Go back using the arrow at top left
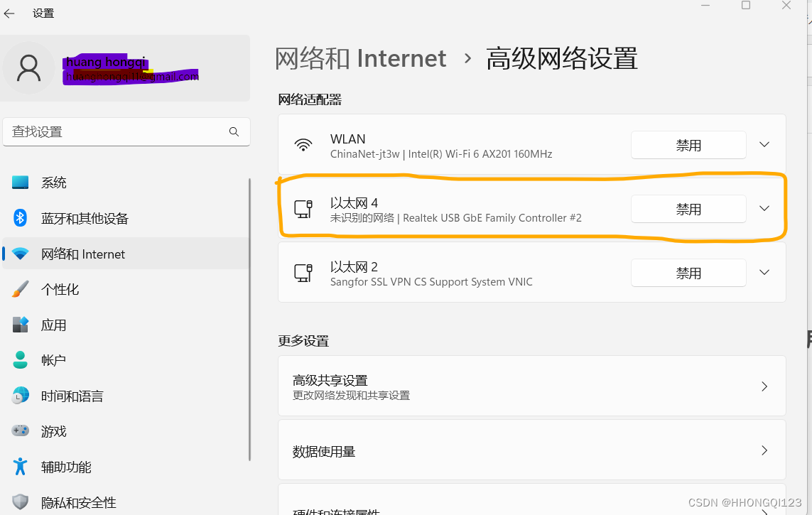 coord(11,13)
